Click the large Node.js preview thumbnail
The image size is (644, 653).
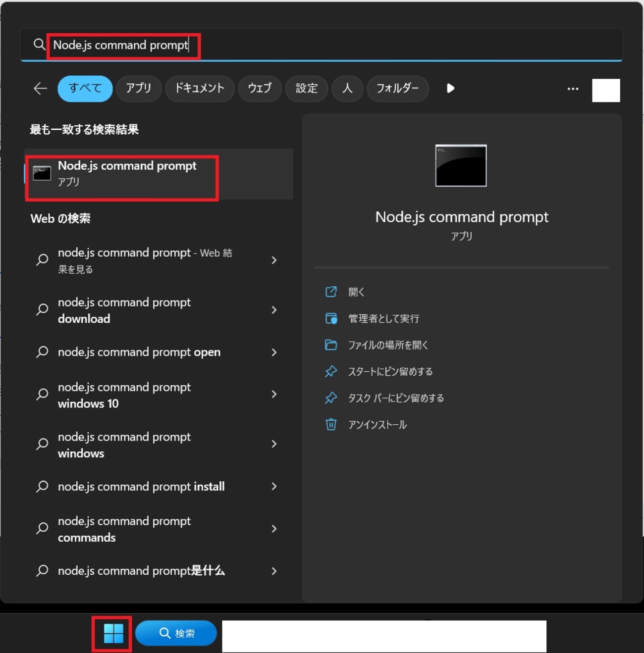461,165
